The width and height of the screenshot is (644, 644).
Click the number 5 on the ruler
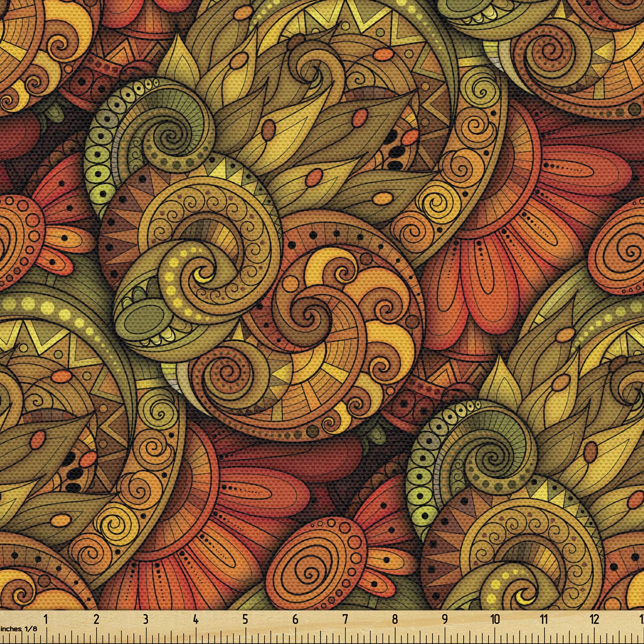[245, 620]
